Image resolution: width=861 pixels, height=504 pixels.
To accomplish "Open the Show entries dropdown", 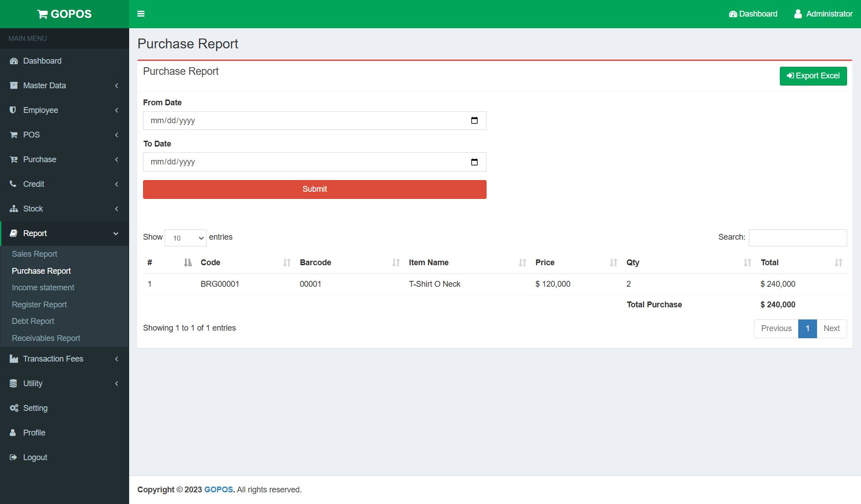I will pos(186,238).
